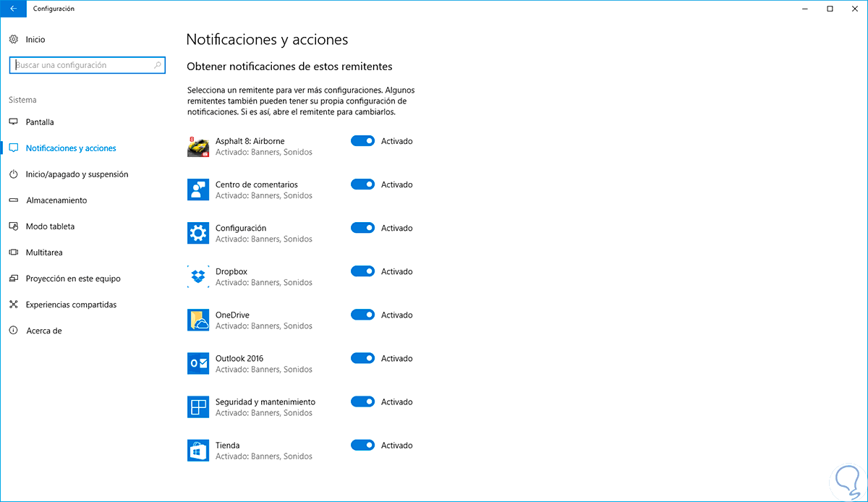This screenshot has width=868, height=502.
Task: Disable notifications for Asphalt 8: Airborne
Action: (362, 141)
